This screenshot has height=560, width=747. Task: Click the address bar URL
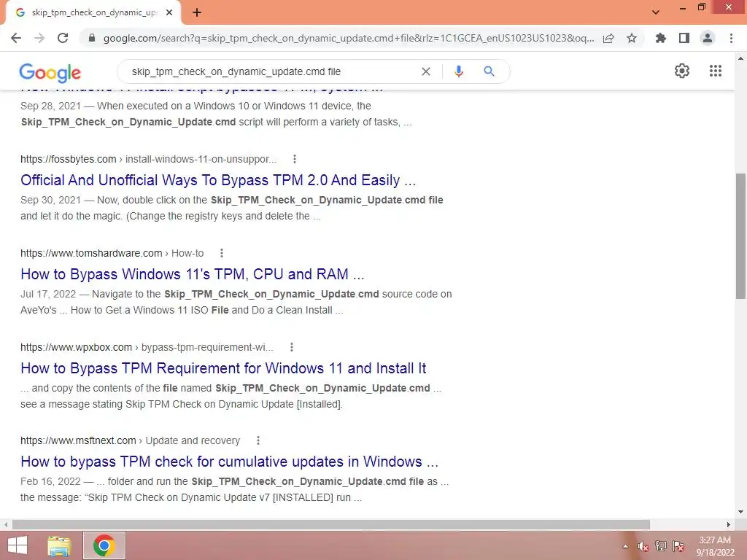349,38
